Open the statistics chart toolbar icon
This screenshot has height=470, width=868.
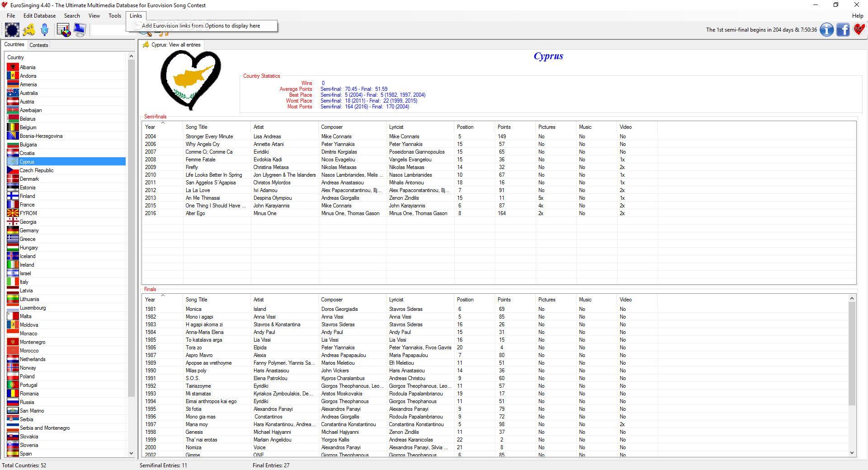click(64, 30)
